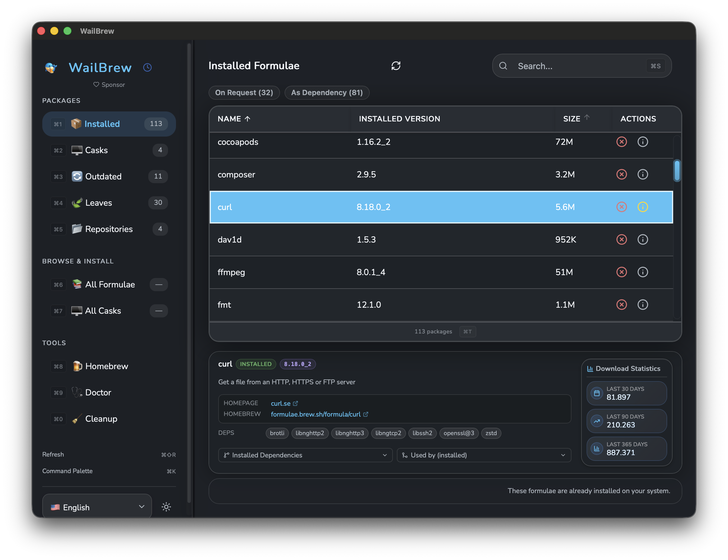Uninstall composer via its red X icon

click(x=621, y=174)
